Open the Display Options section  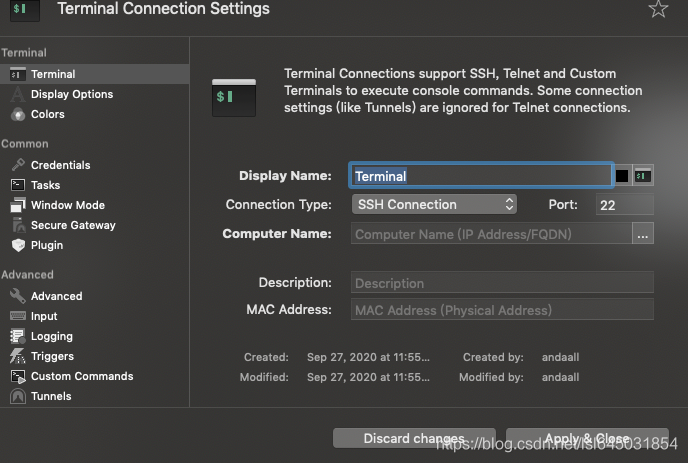[x=71, y=94]
